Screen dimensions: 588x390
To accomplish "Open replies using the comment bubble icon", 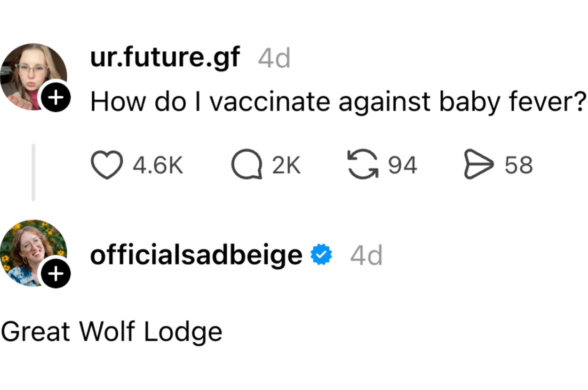I will click(246, 165).
